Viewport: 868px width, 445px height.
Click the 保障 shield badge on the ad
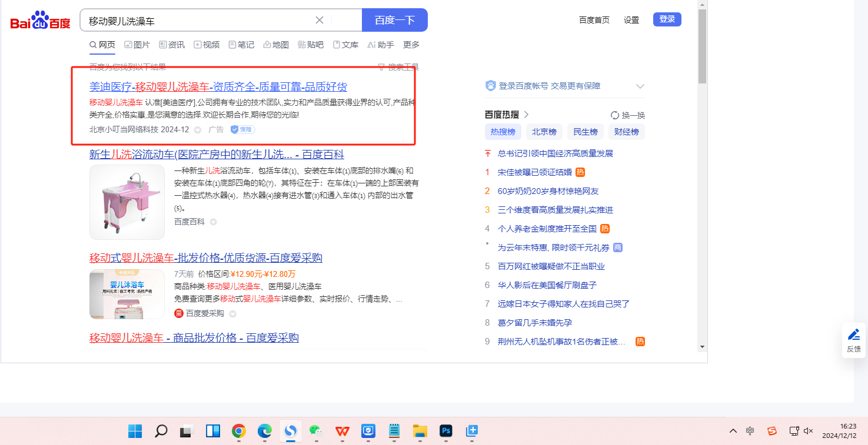point(242,129)
